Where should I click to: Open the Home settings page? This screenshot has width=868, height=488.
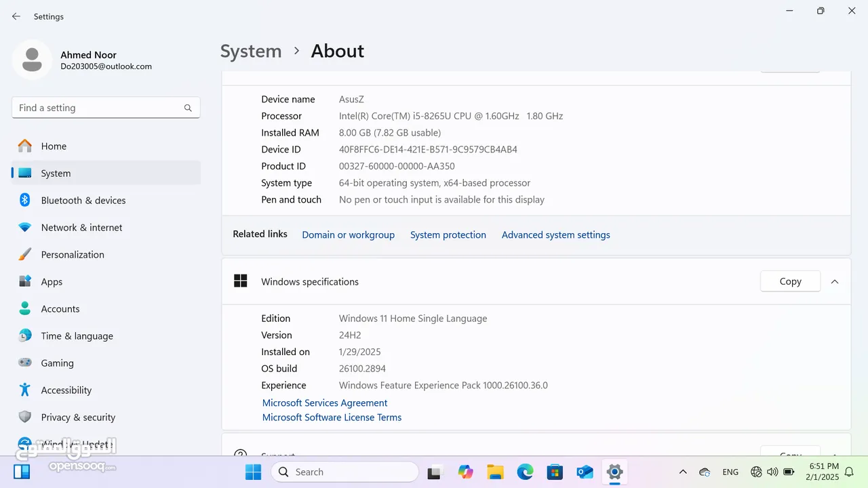[106, 146]
